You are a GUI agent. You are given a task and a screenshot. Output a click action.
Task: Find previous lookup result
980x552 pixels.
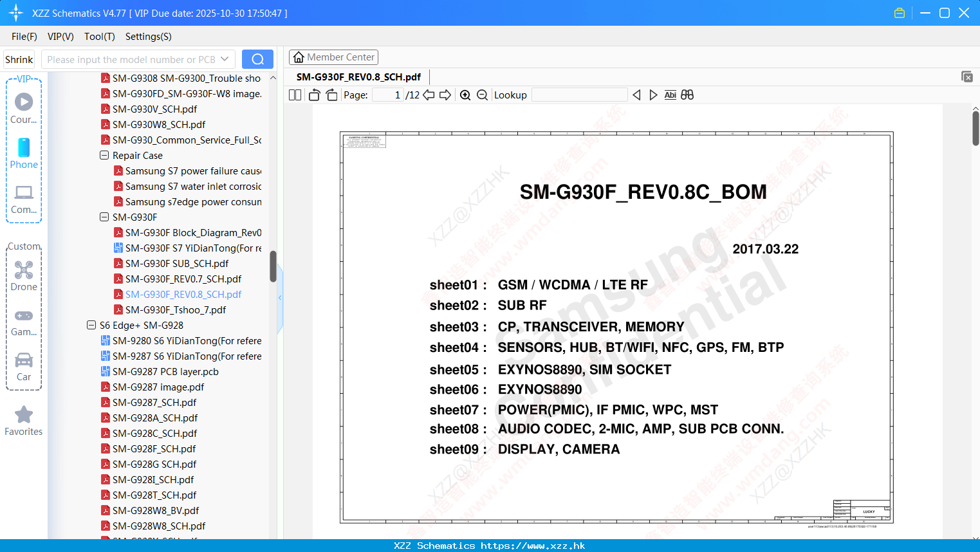[636, 95]
